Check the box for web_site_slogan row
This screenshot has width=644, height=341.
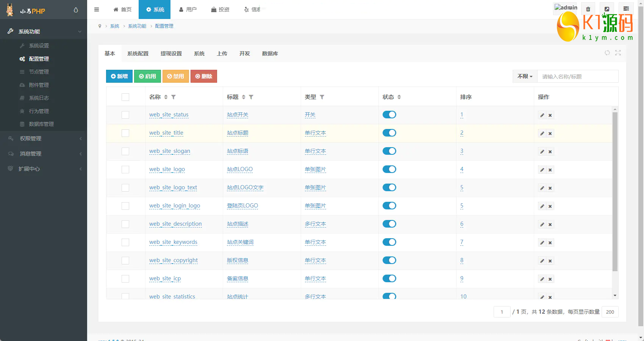pyautogui.click(x=125, y=151)
